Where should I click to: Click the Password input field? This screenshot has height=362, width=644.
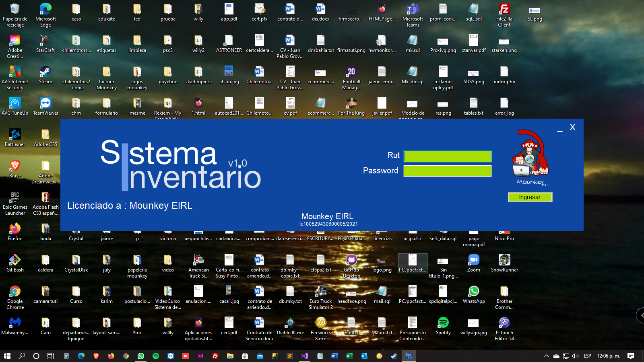coord(447,171)
